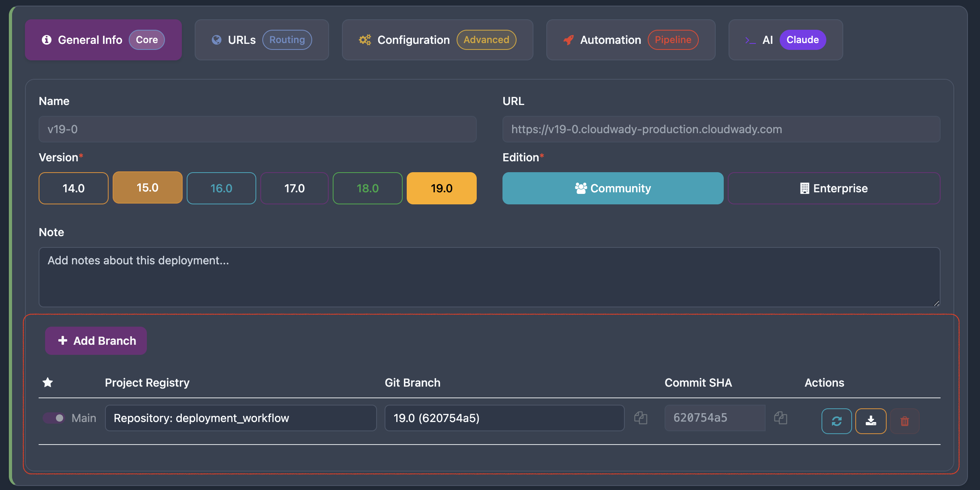The height and width of the screenshot is (490, 980).
Task: Click the Add Branch button
Action: 96,340
